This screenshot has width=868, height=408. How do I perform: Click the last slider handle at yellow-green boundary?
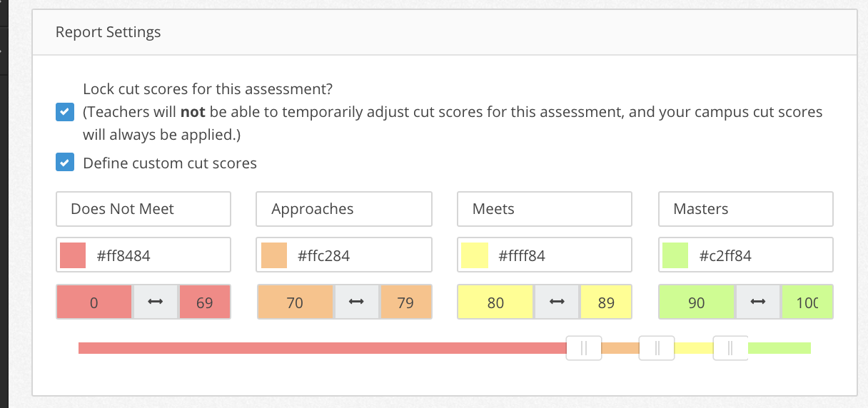730,348
